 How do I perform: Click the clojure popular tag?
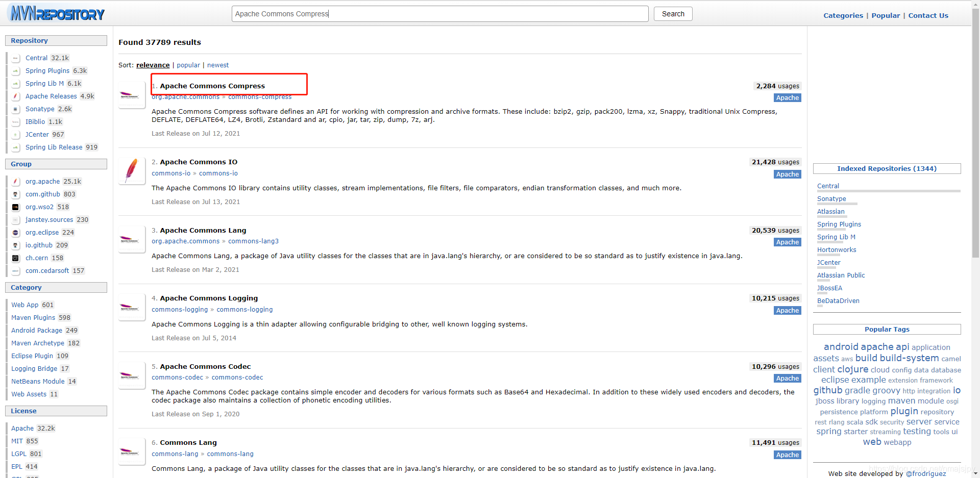pos(852,369)
